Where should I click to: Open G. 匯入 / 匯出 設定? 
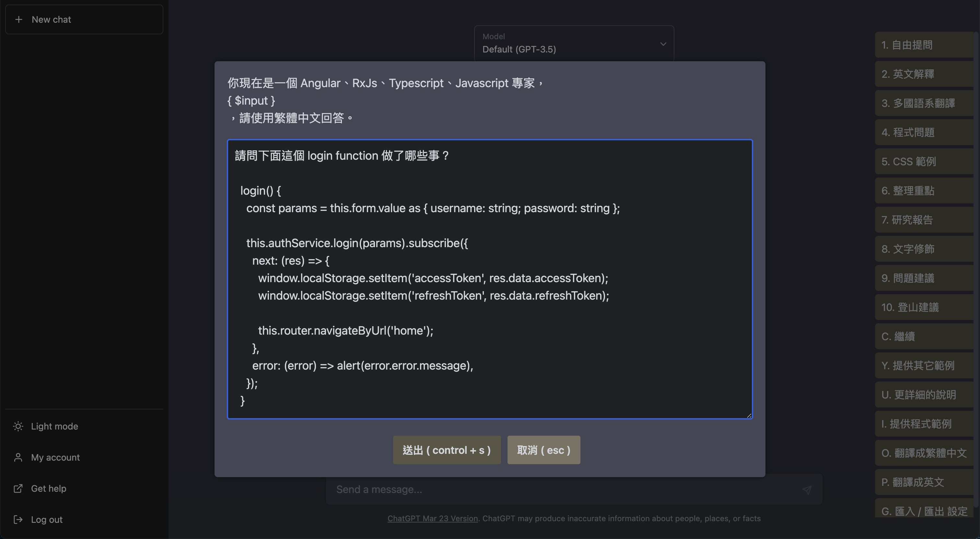925,511
